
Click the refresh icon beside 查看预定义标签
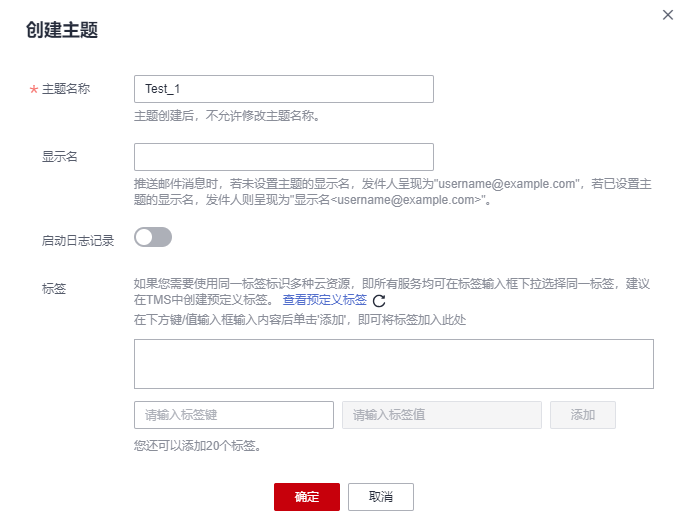tap(378, 300)
